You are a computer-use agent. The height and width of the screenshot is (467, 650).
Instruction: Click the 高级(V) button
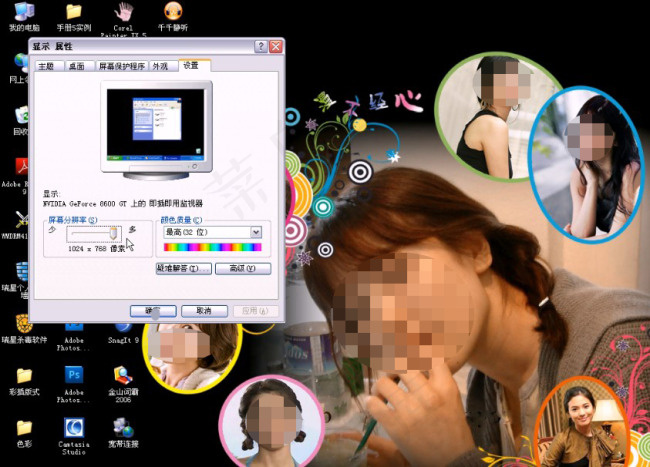pyautogui.click(x=243, y=269)
